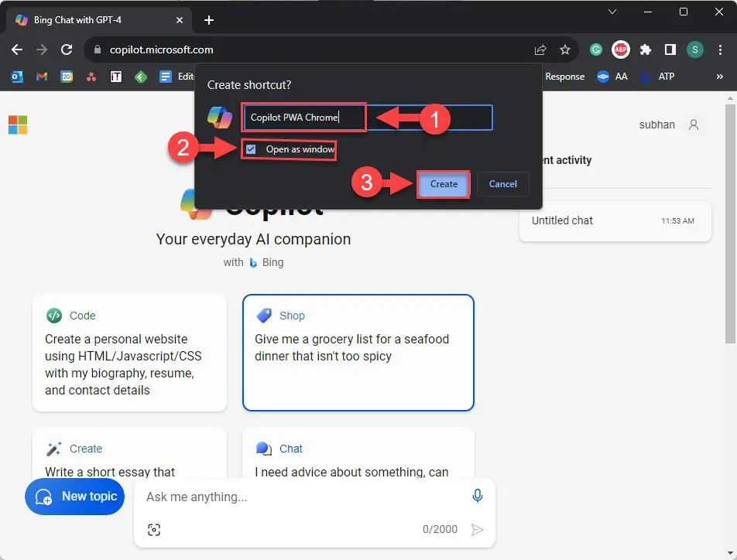737x560 pixels.
Task: Go back with the browser back arrow
Action: pyautogui.click(x=17, y=50)
